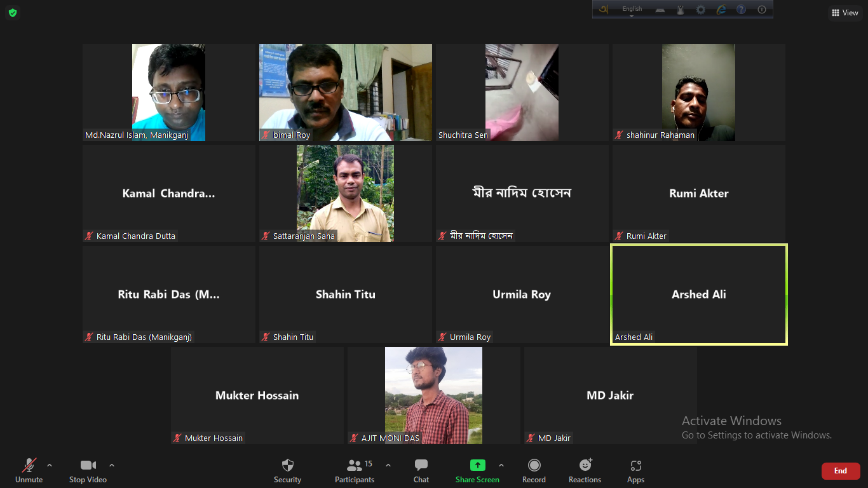Expand video options arrow beside Stop Video
This screenshot has height=488, width=868.
pos(112,465)
